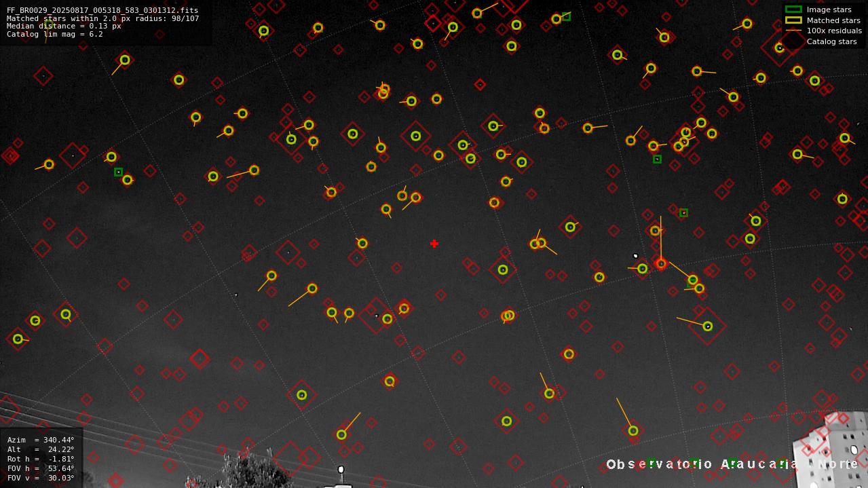Click the 'FOV h = 53.64°' value
Viewport: 868px width, 488px height.
point(41,468)
